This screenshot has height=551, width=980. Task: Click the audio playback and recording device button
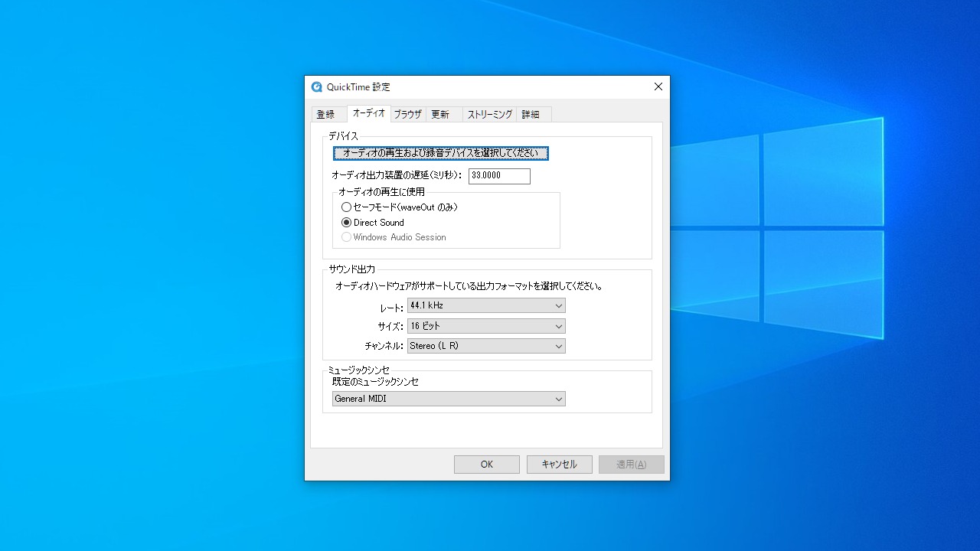[x=441, y=153]
